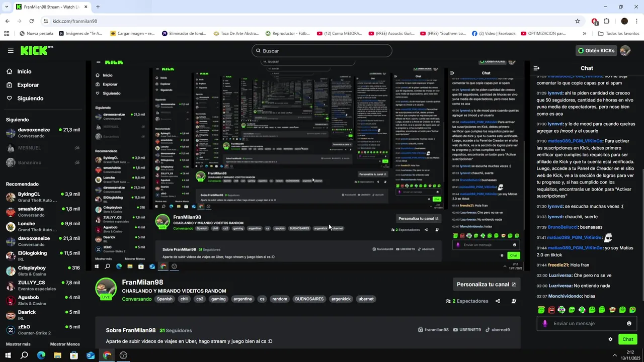Open ElGlogloking recommended channel
Image resolution: width=644 pixels, height=362 pixels.
(x=43, y=256)
